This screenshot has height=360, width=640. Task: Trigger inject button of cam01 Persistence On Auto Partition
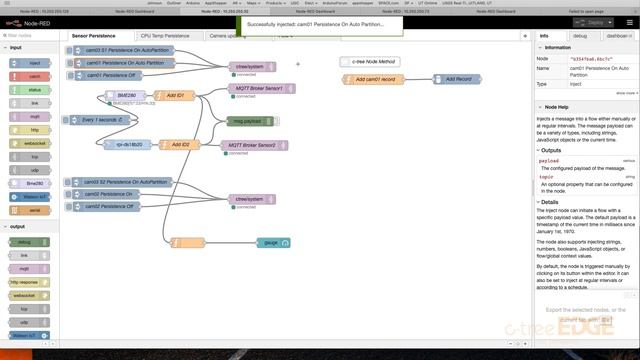70,63
